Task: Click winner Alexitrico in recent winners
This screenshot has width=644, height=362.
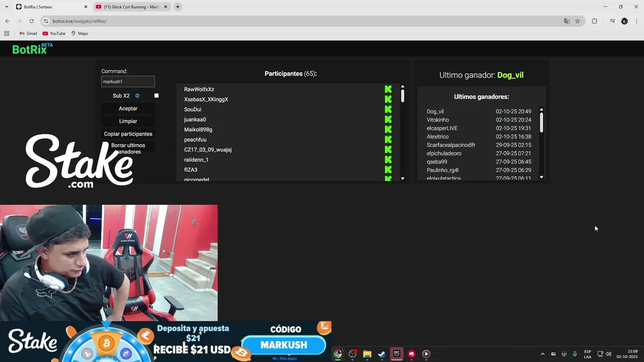Action: [438, 137]
